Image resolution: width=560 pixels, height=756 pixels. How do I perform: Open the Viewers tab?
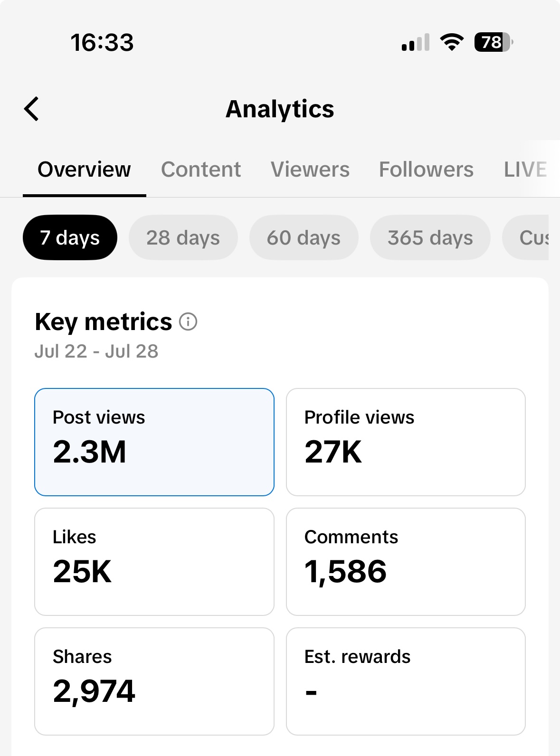[310, 170]
